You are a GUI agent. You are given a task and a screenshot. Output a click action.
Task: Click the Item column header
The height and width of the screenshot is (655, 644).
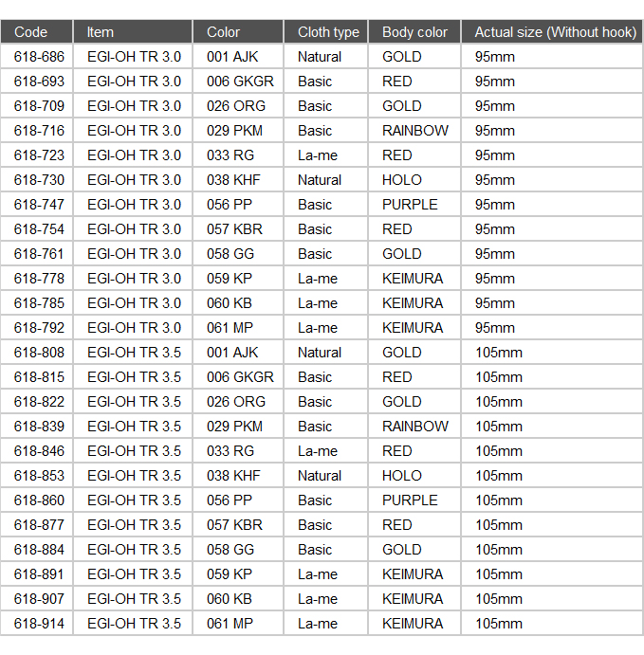(133, 31)
